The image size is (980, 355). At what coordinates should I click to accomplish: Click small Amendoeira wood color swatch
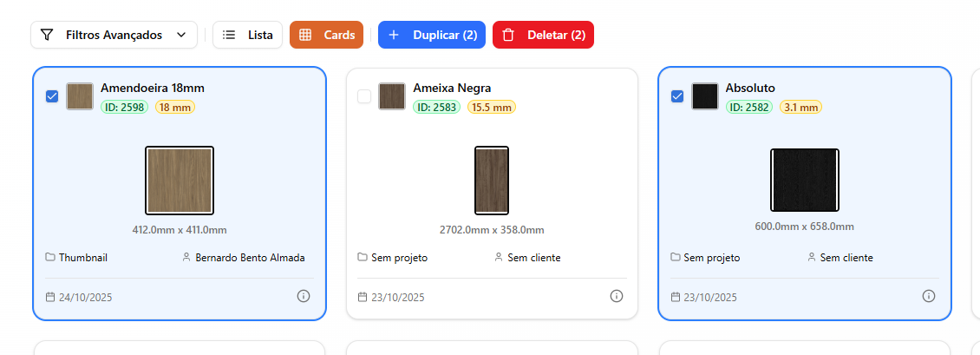point(80,96)
